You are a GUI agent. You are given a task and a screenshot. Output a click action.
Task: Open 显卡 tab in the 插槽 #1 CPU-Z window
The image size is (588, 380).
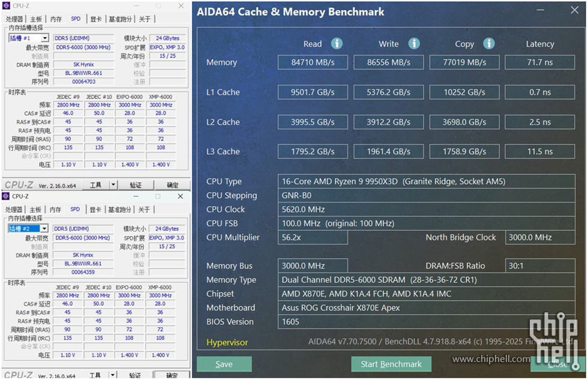click(96, 19)
